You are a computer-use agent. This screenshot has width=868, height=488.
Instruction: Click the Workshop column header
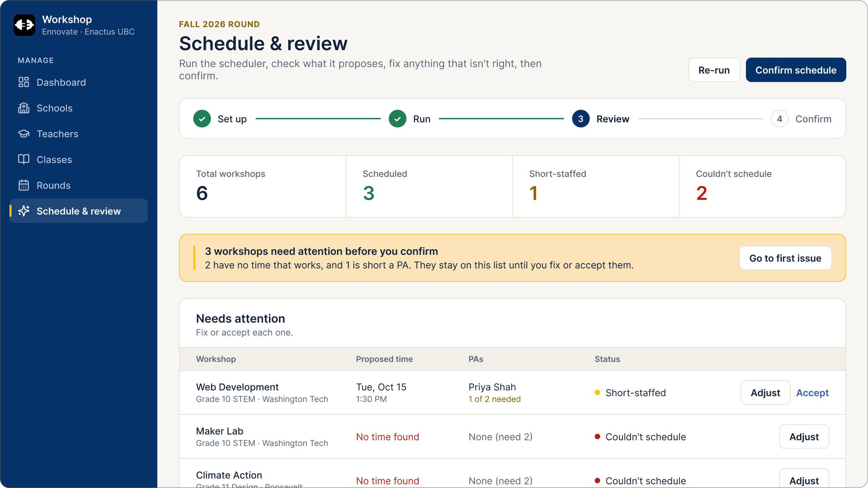216,359
